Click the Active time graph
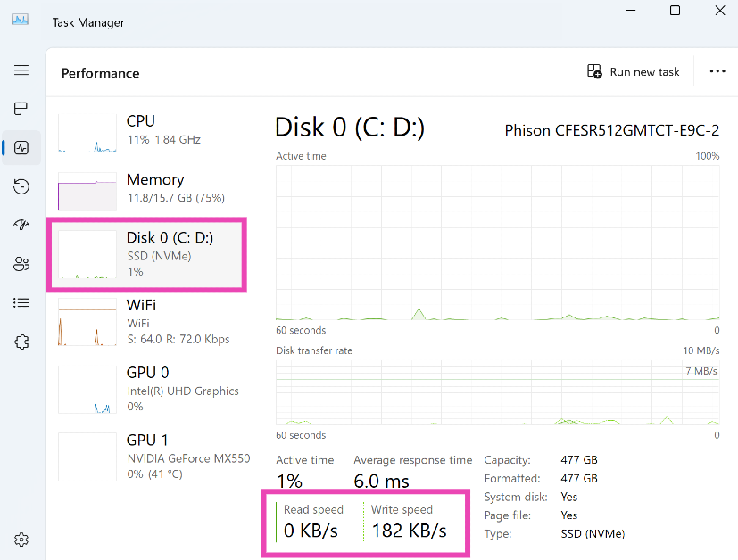Image resolution: width=738 pixels, height=560 pixels. click(498, 241)
